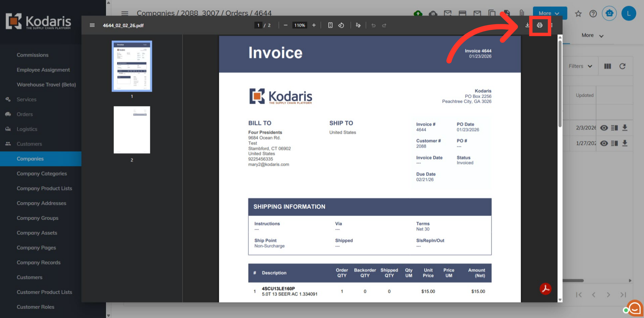Screen dimensions: 644x318
Task: Open Employee Assignment menu item
Action: (43, 70)
